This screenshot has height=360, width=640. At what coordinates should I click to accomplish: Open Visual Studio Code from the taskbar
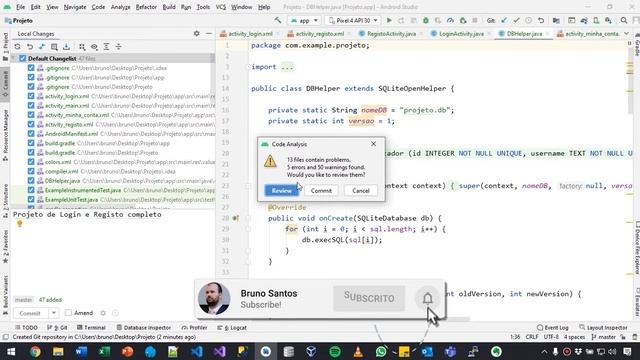196,351
